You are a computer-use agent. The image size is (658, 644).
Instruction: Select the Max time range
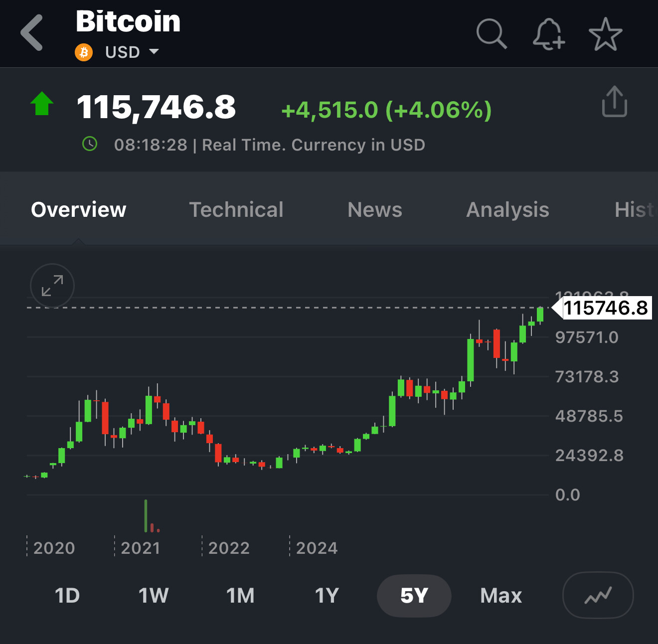tap(501, 596)
